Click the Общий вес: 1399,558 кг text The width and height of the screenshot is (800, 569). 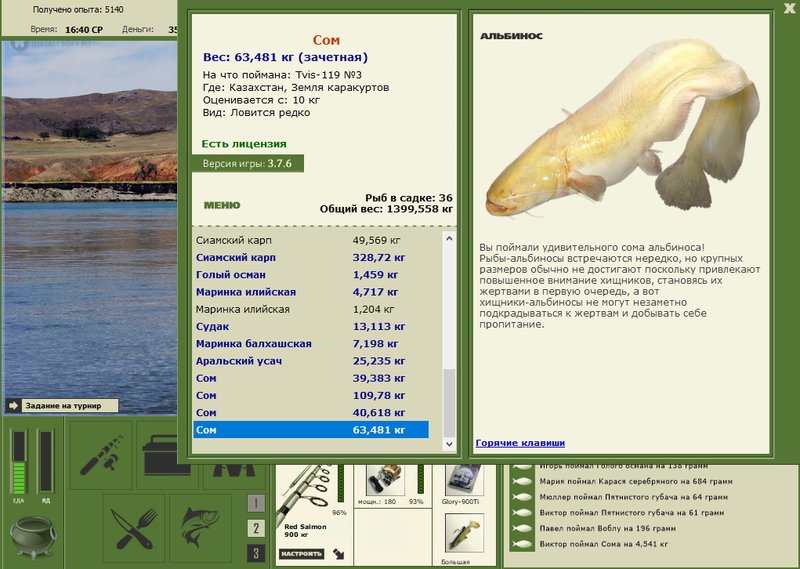click(386, 209)
